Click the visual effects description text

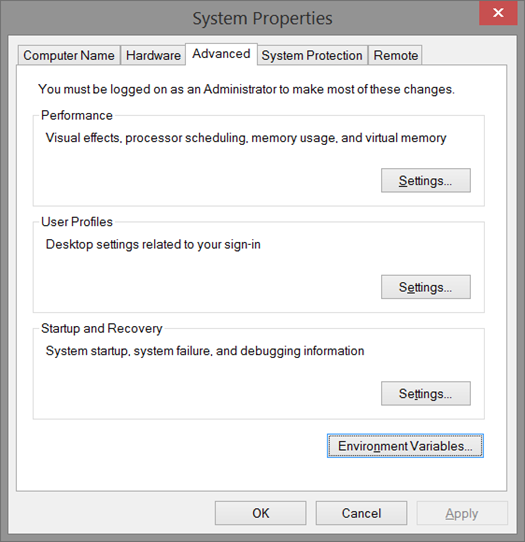pyautogui.click(x=246, y=138)
